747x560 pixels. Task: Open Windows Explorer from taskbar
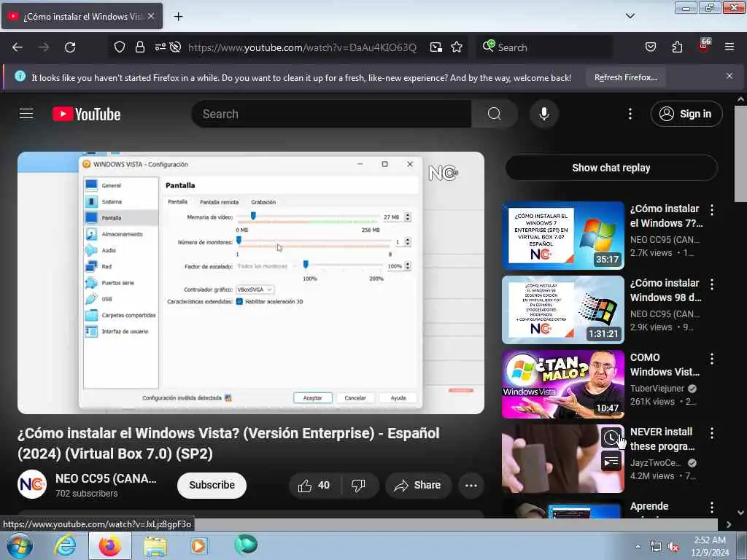(155, 546)
